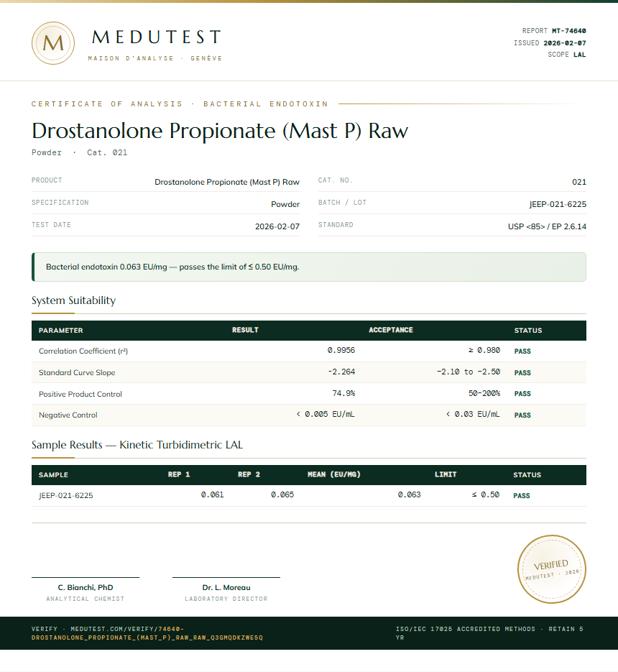Click MEAN (EU/MG) column header

pos(334,474)
